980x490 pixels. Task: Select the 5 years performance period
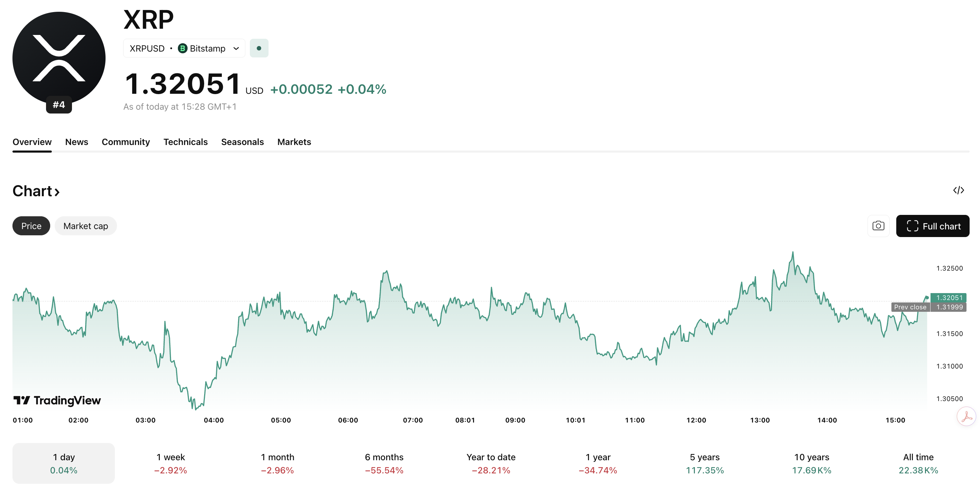pos(704,463)
